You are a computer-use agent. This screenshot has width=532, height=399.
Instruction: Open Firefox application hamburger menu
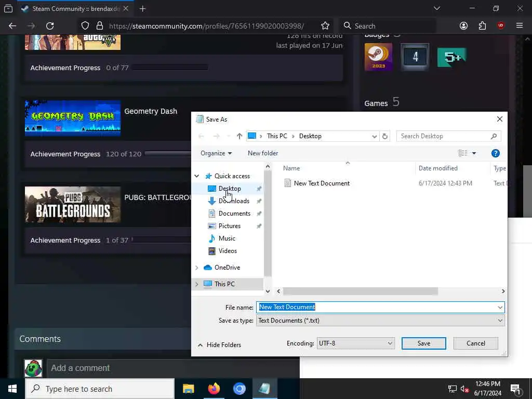[520, 26]
